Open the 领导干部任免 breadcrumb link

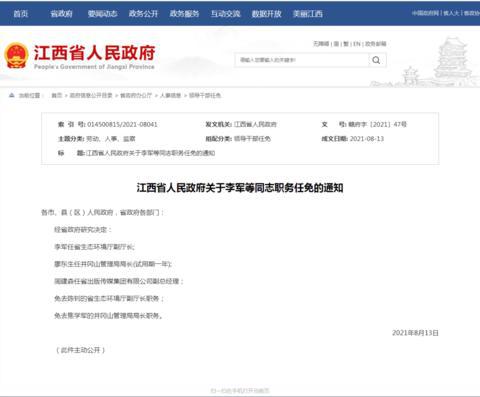click(x=205, y=95)
